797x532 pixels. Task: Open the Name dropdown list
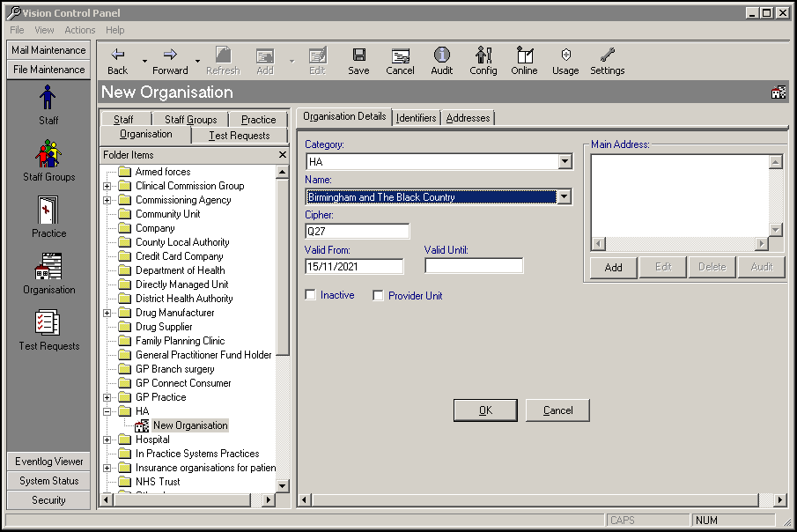[565, 197]
